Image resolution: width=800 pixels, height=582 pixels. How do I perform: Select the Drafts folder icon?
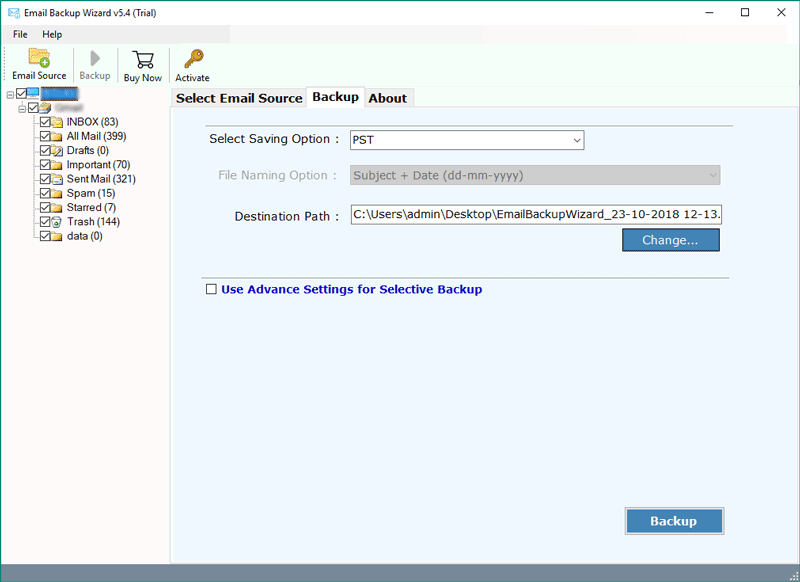[x=57, y=150]
